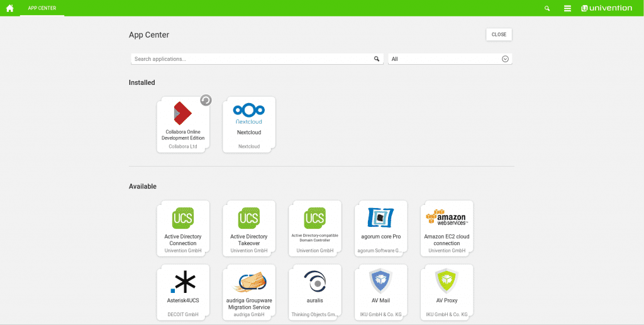Close the App Center module
The width and height of the screenshot is (644, 325).
click(499, 35)
